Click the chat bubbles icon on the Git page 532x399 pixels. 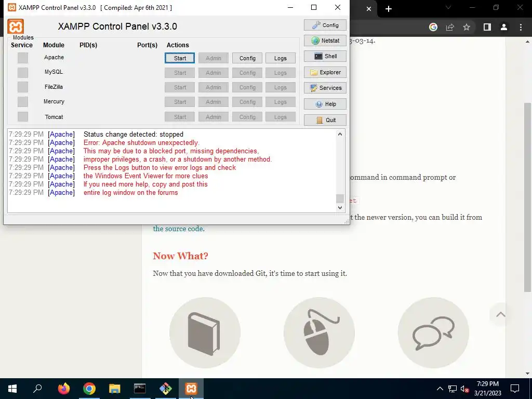coord(433,333)
